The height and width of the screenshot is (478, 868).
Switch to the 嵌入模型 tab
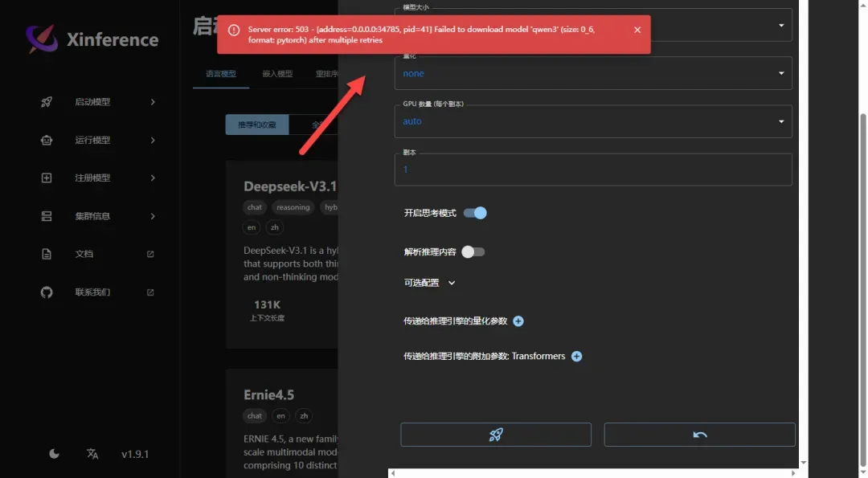coord(277,74)
